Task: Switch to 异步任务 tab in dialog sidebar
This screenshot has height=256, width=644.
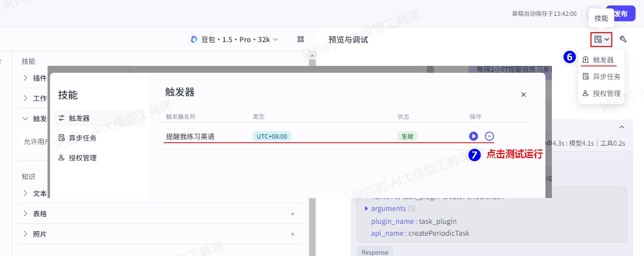Action: [x=82, y=138]
